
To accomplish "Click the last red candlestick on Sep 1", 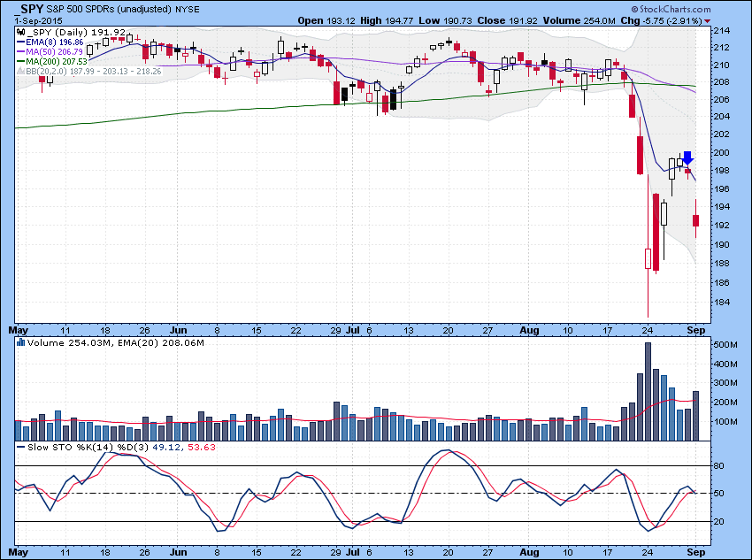I will pos(696,220).
